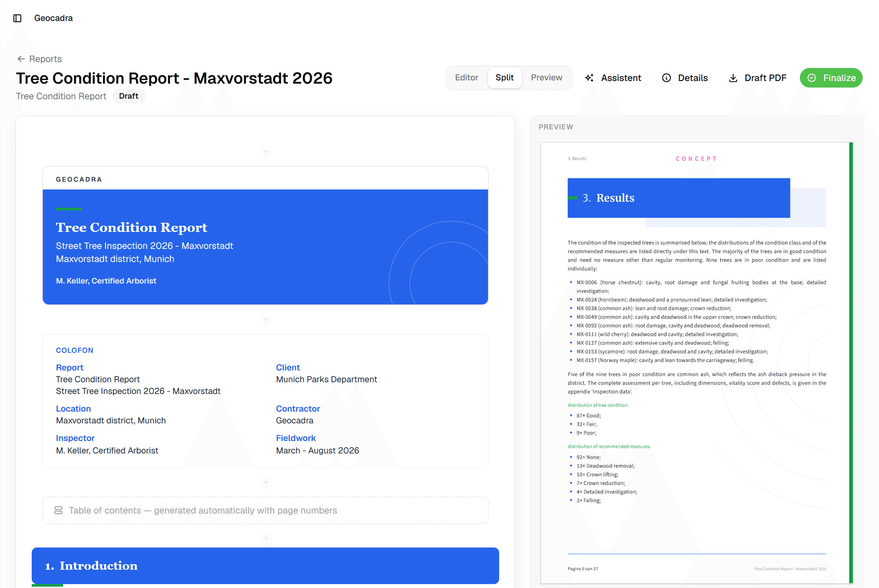This screenshot has height=588, width=879.
Task: Go back to Reports
Action: click(40, 59)
